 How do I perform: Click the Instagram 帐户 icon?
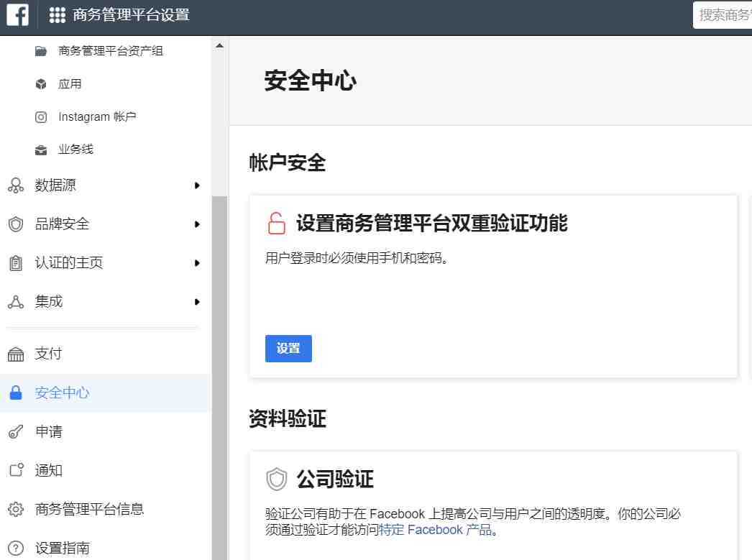(x=41, y=117)
